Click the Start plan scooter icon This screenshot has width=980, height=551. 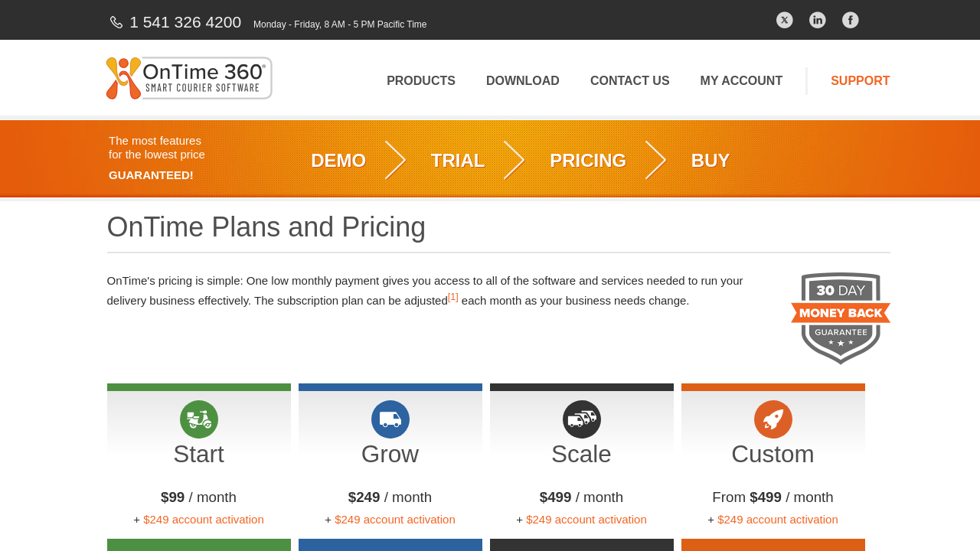click(199, 419)
